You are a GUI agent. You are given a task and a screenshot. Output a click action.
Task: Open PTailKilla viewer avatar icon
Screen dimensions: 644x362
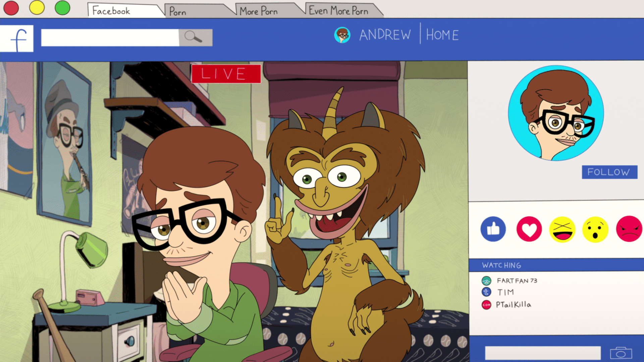[486, 305]
